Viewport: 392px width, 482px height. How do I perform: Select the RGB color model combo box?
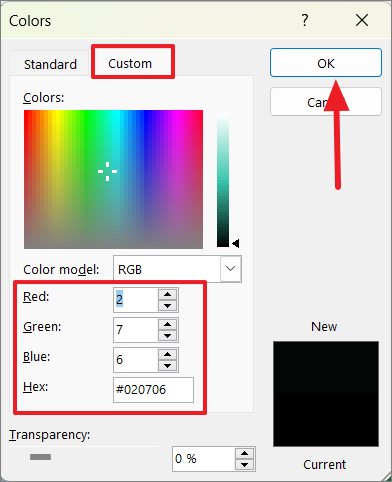point(177,269)
